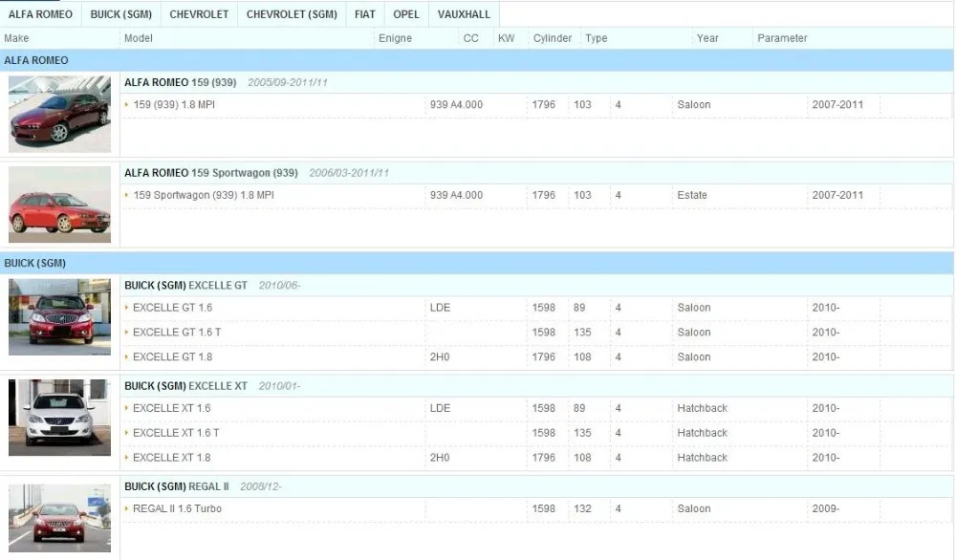Screen dimensions: 956x560
Task: Click ALFA ROMEO 159 Sportwagon (939) heading
Action: 211,173
